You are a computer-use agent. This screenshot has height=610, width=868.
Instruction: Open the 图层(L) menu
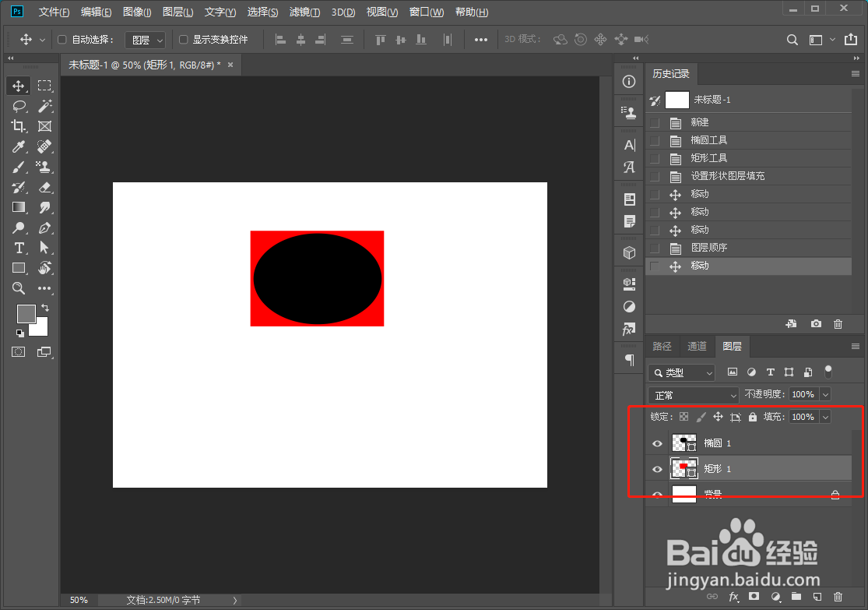tap(177, 12)
